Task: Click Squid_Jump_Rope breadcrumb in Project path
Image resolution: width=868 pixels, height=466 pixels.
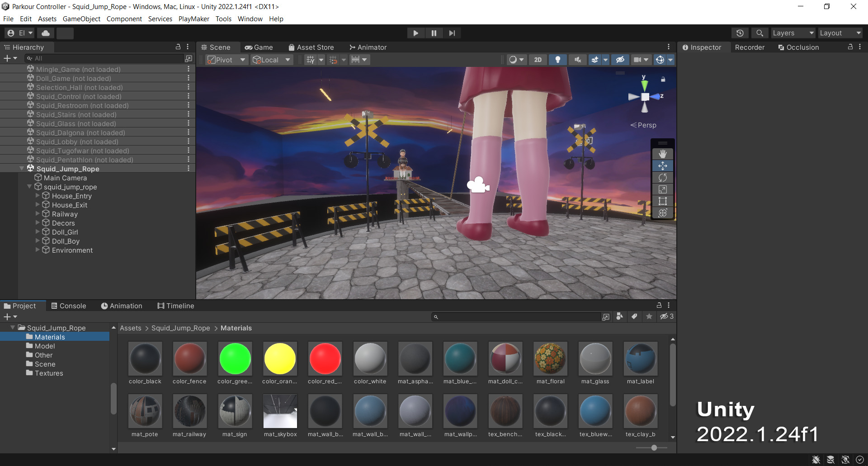Action: click(x=180, y=328)
